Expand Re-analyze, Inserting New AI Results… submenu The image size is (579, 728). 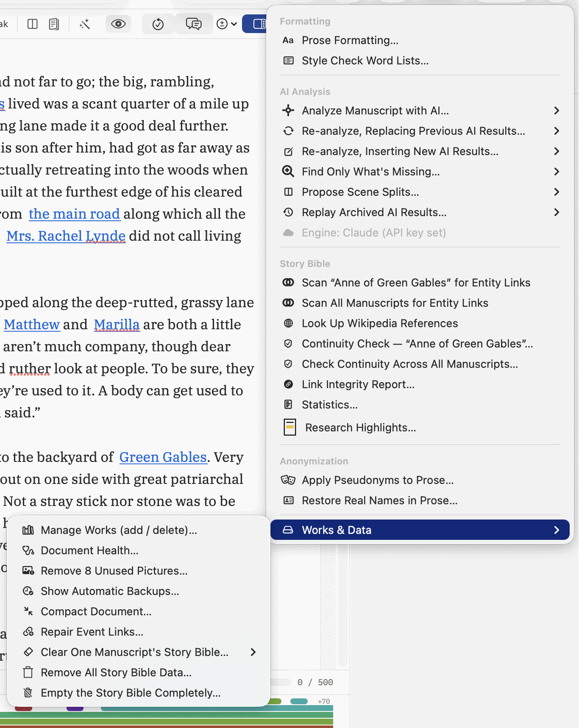pos(420,151)
